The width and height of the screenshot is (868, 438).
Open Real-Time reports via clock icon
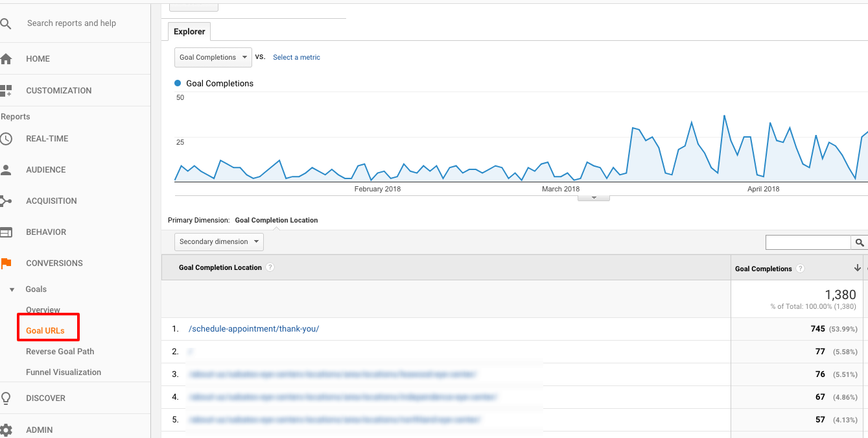pos(6,139)
